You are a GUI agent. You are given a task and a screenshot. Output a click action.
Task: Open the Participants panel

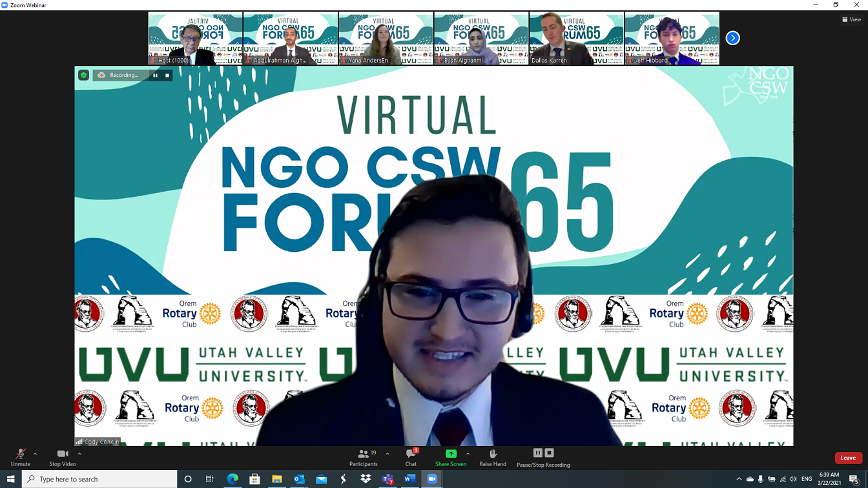(x=364, y=454)
